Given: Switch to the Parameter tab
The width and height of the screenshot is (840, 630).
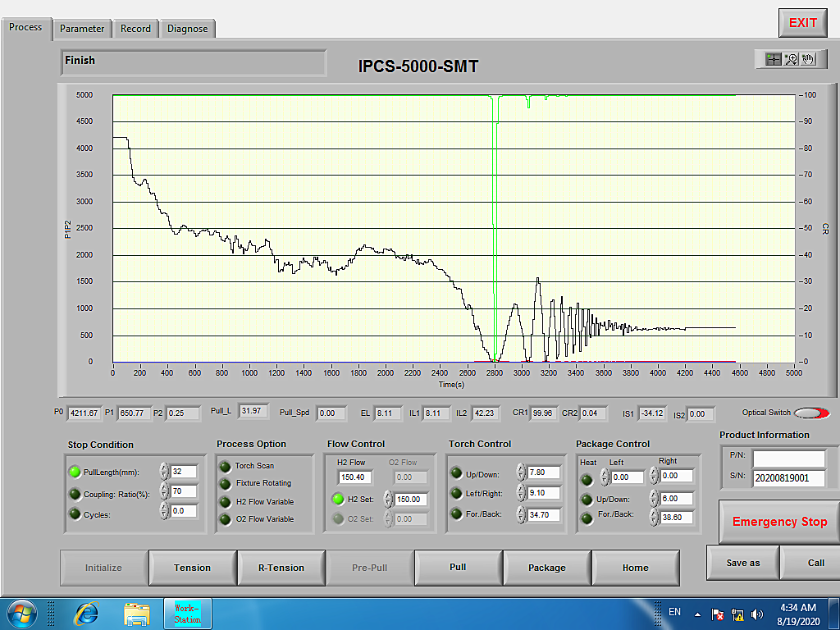Looking at the screenshot, I should (x=82, y=29).
